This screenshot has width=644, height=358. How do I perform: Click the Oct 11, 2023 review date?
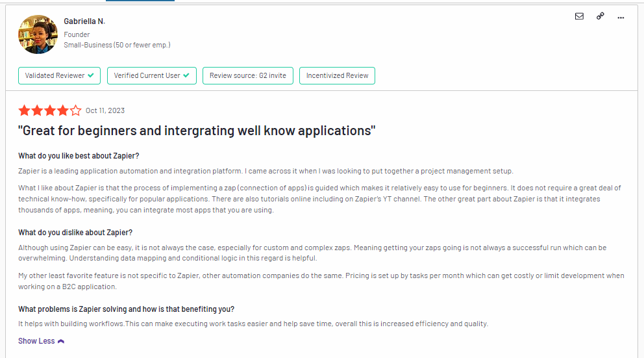coord(105,110)
